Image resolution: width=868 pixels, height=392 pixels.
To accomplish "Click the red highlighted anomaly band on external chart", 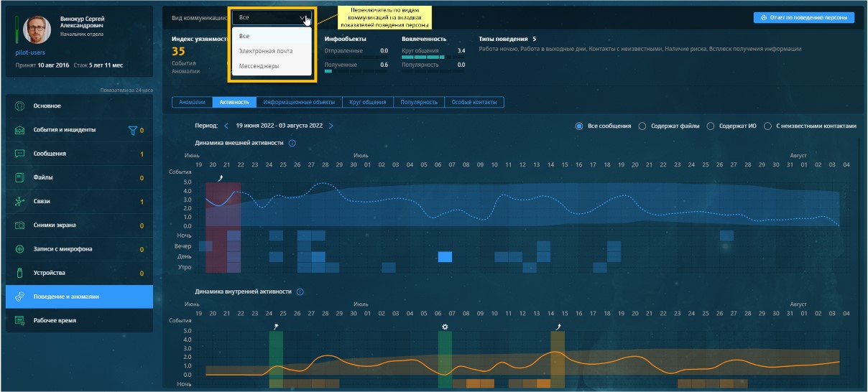I will pyautogui.click(x=223, y=228).
